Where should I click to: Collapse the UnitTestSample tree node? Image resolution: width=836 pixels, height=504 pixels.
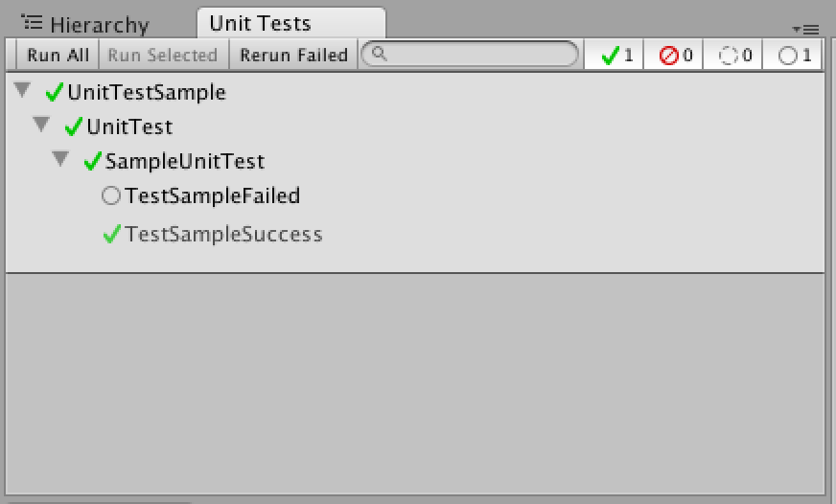pyautogui.click(x=22, y=89)
